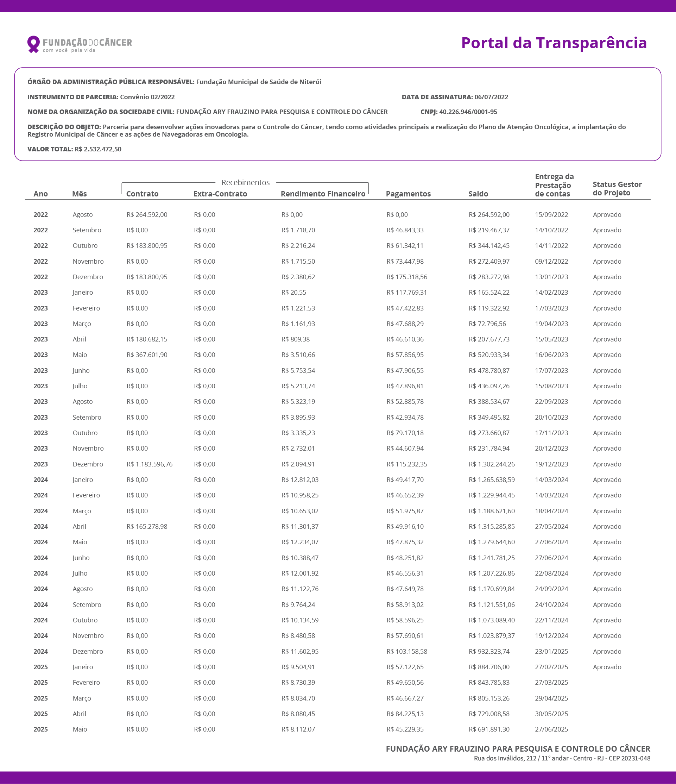Click the signature date 06/07/2022
The height and width of the screenshot is (784, 676).
[491, 97]
